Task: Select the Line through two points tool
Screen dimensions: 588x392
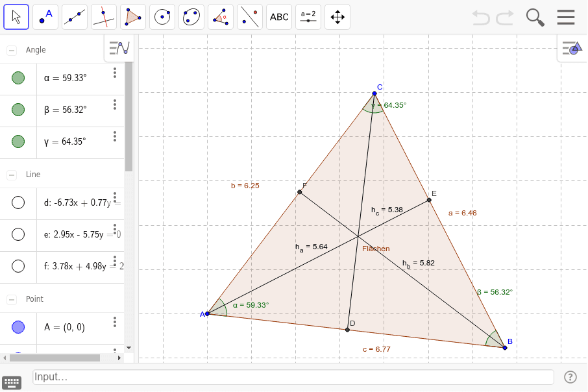Action: 75,17
